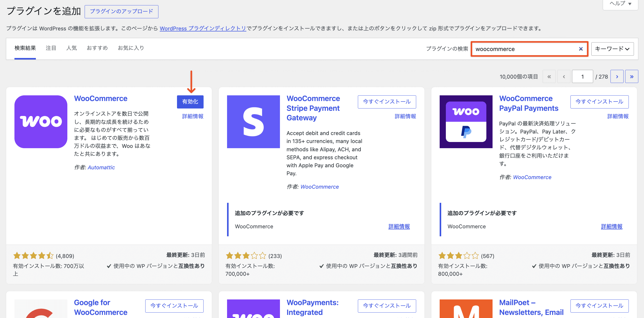Click the PayPal Payments star rating
Viewport: 644px width, 318px height.
[x=458, y=256]
